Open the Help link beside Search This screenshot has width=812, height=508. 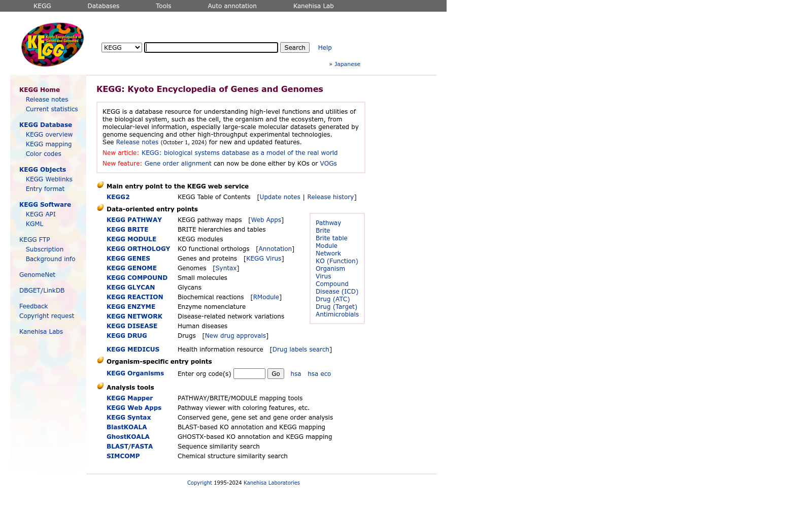(x=325, y=48)
